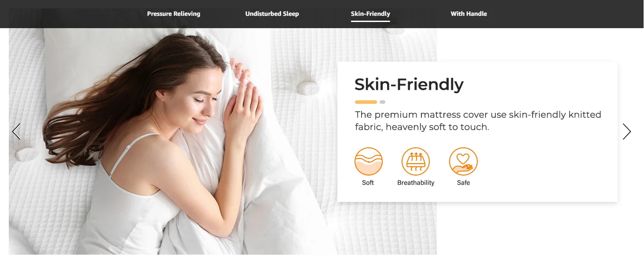
Task: Click the Breathability label text
Action: click(x=416, y=183)
